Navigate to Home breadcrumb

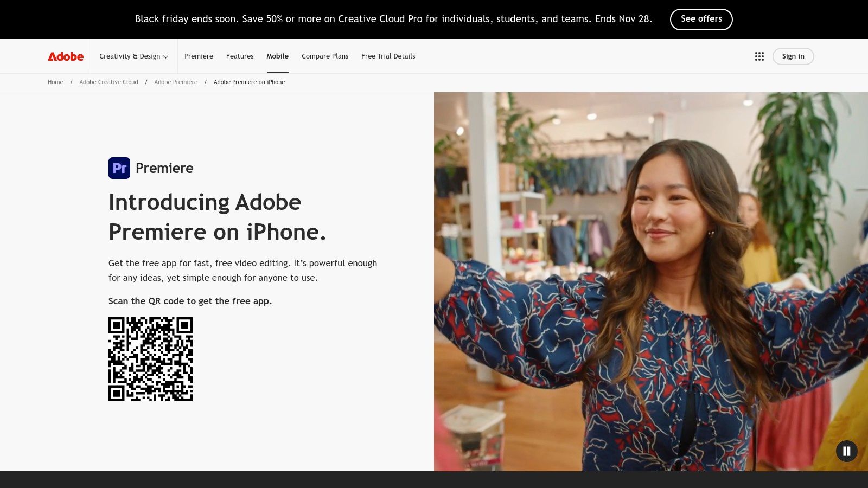click(x=55, y=82)
